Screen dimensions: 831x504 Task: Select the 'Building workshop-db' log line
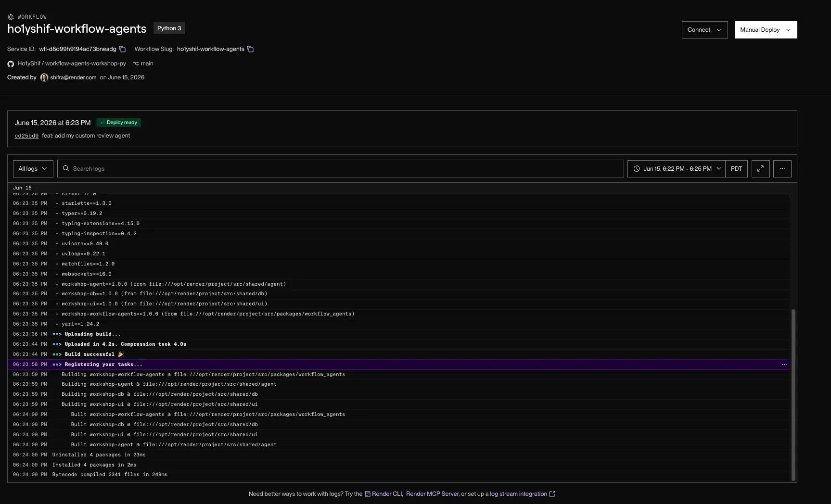point(398,394)
